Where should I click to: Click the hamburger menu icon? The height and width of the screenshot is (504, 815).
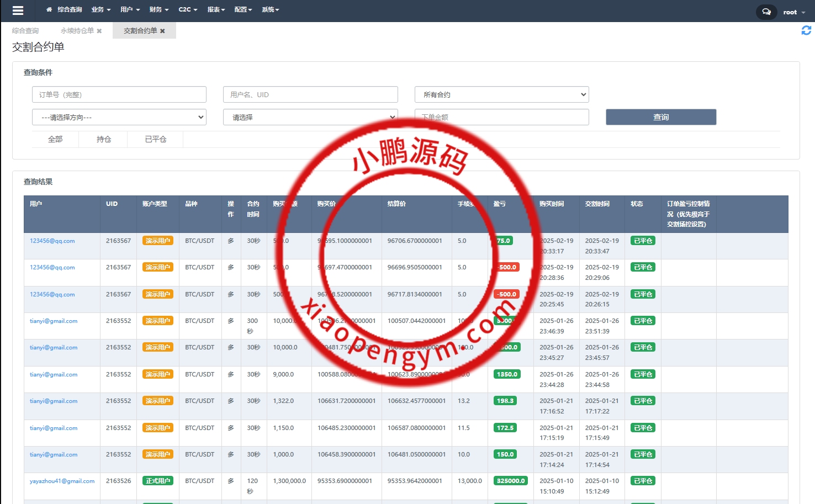(x=18, y=10)
